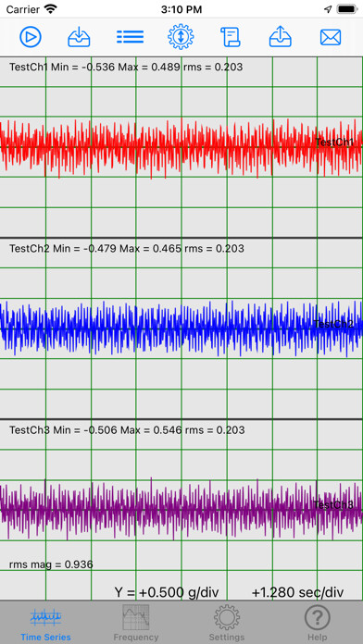The width and height of the screenshot is (363, 644).
Task: Open the Help tab
Action: click(318, 623)
